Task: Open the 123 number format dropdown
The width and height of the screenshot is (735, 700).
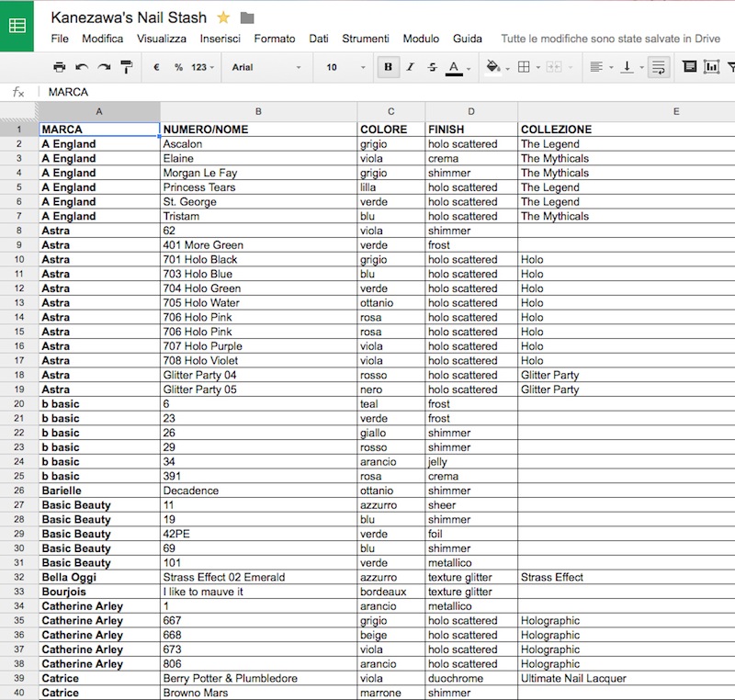Action: pos(202,67)
